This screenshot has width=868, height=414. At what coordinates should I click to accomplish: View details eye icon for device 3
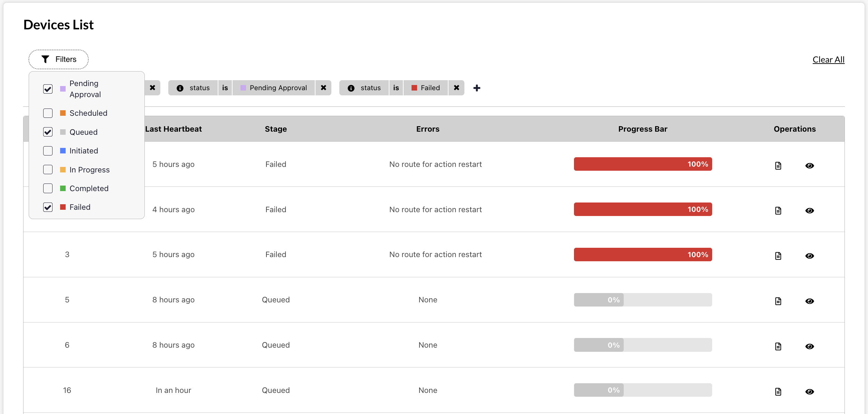(x=810, y=256)
